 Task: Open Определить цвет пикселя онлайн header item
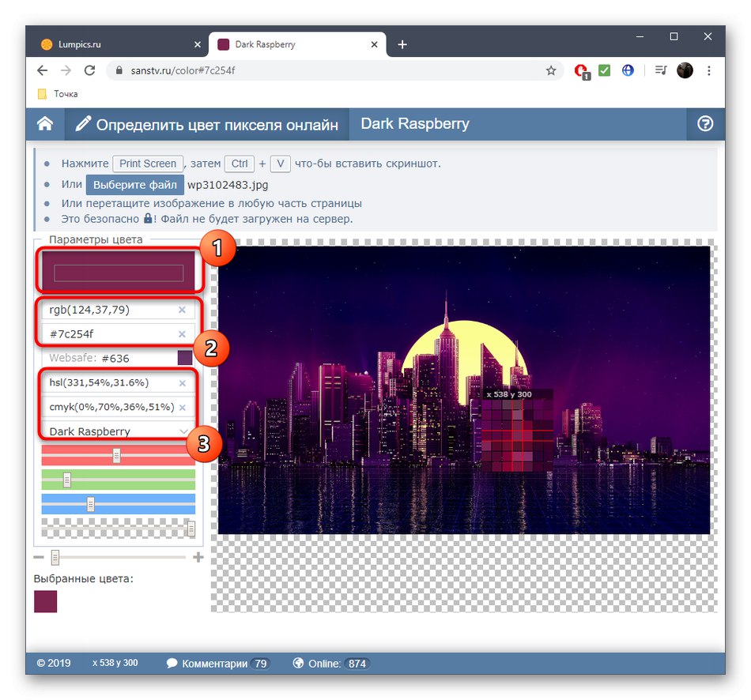pos(207,124)
